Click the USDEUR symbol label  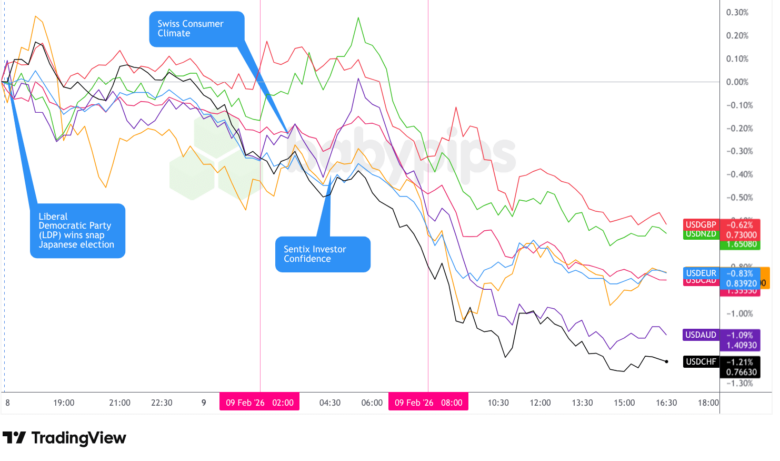[x=700, y=273]
